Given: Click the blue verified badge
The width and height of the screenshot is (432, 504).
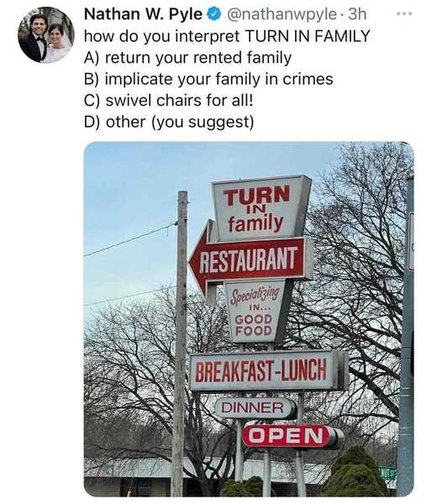Looking at the screenshot, I should [215, 14].
